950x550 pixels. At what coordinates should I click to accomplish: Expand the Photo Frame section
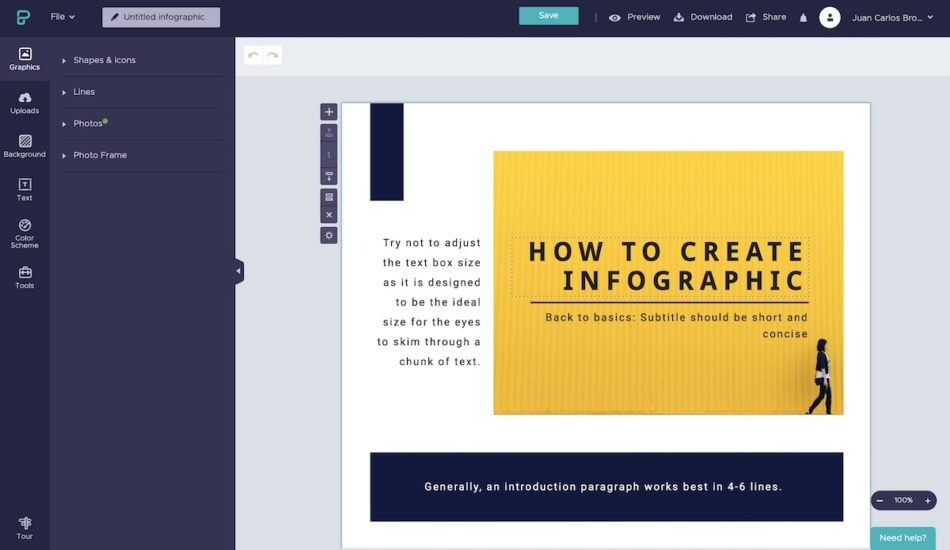[100, 155]
